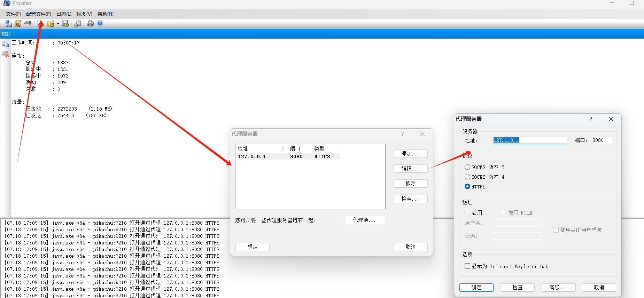Viewport: 644px width, 298px height.
Task: Click the 工作时间 00:00:17 value
Action: pyautogui.click(x=69, y=43)
